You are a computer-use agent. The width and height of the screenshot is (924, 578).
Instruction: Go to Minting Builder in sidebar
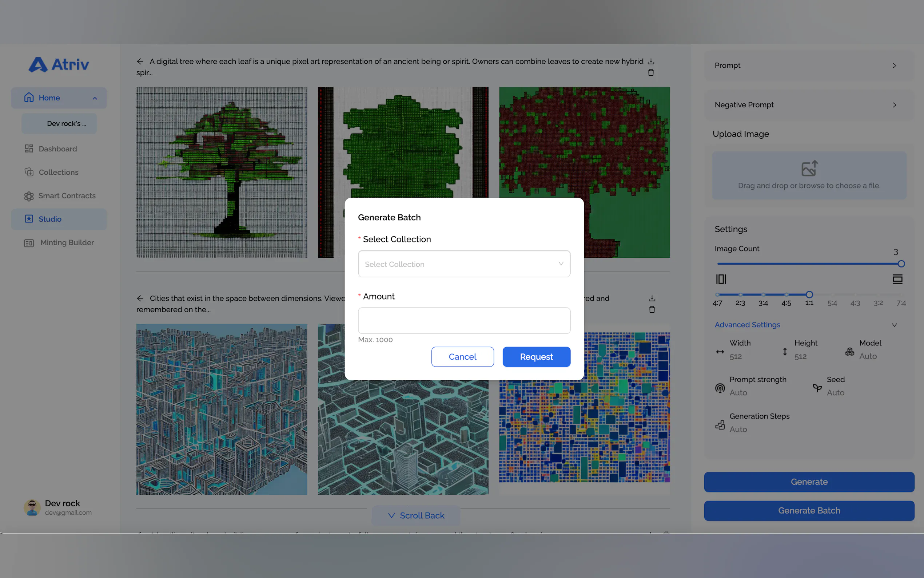(x=67, y=243)
